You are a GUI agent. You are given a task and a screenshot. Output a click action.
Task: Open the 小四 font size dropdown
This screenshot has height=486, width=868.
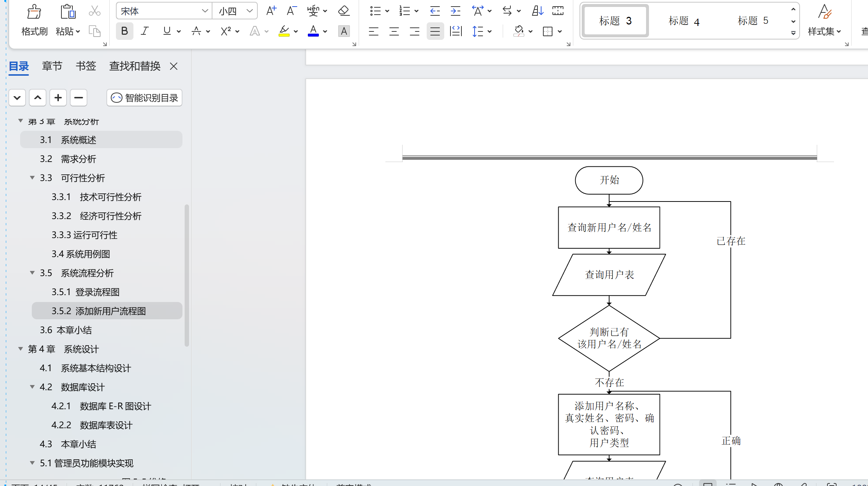(x=250, y=11)
